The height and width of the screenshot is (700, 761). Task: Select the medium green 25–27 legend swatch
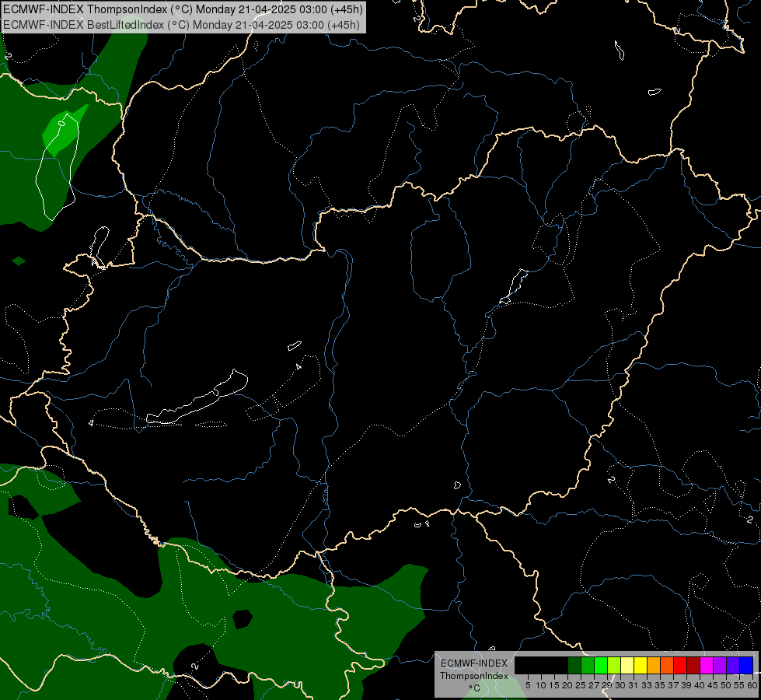[588, 665]
